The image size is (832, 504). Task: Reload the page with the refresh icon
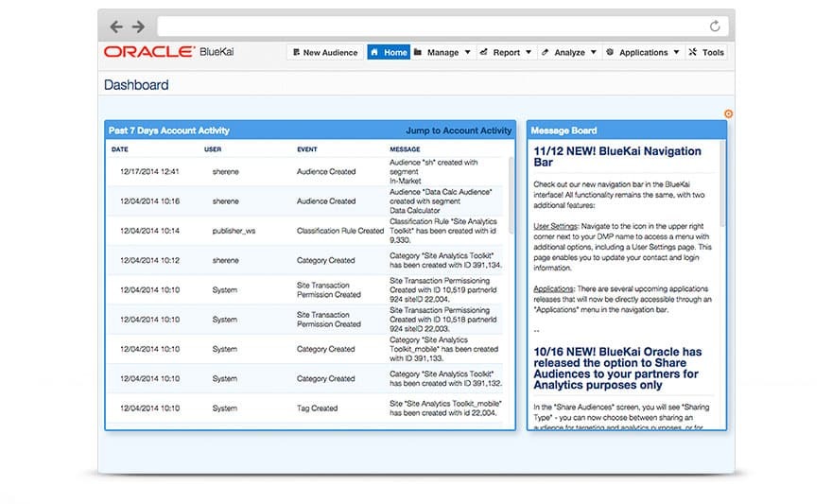click(715, 26)
